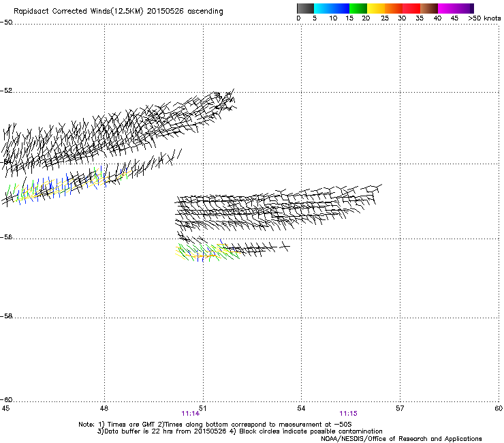Click the latitude label '-58'

coord(6,316)
